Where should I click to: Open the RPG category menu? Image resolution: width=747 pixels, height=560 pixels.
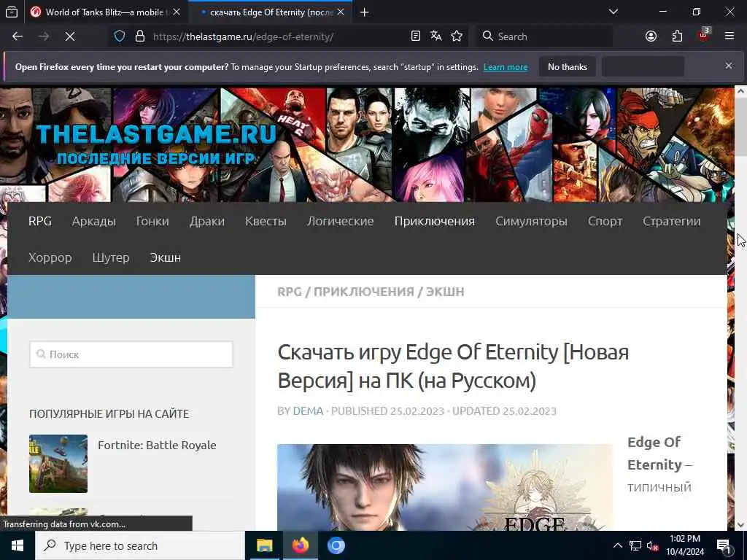click(40, 221)
